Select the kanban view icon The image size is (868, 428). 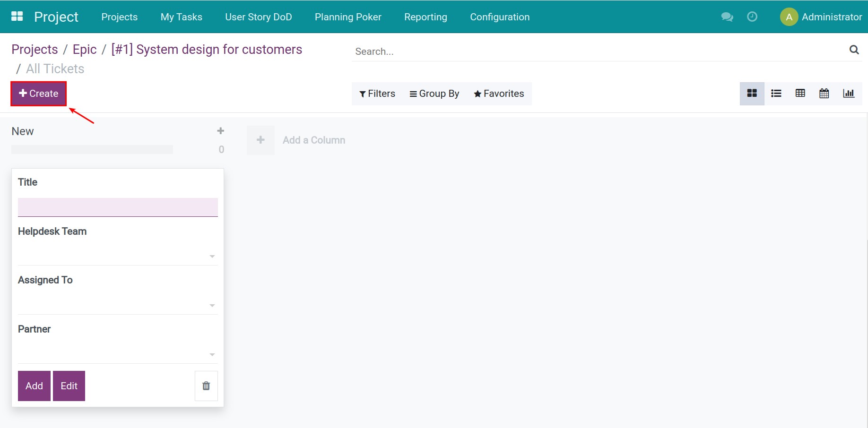(752, 93)
